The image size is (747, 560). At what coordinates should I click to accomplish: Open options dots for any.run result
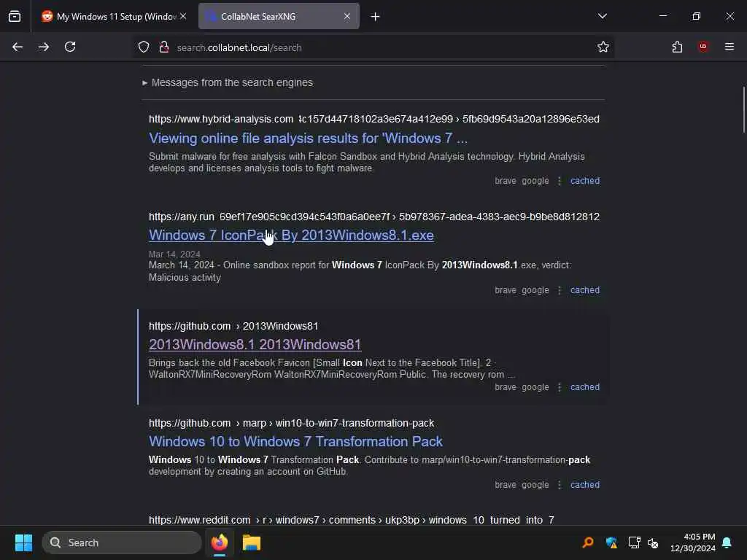click(x=560, y=290)
